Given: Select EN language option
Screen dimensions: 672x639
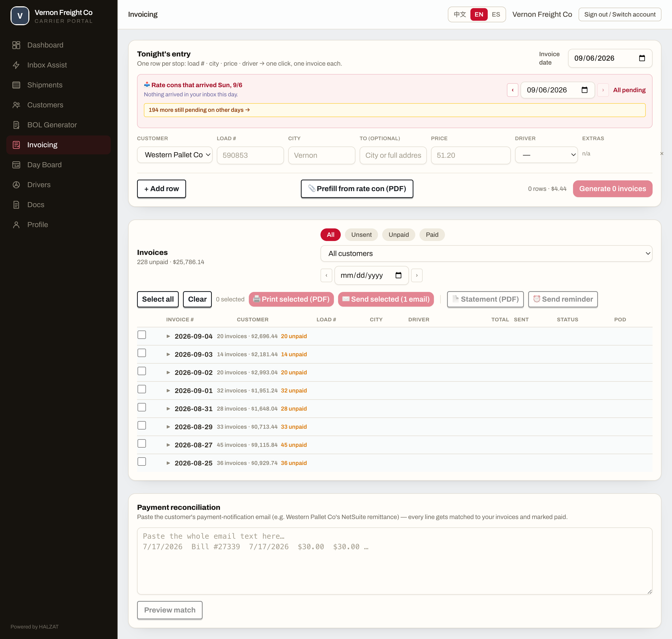Looking at the screenshot, I should coord(479,14).
